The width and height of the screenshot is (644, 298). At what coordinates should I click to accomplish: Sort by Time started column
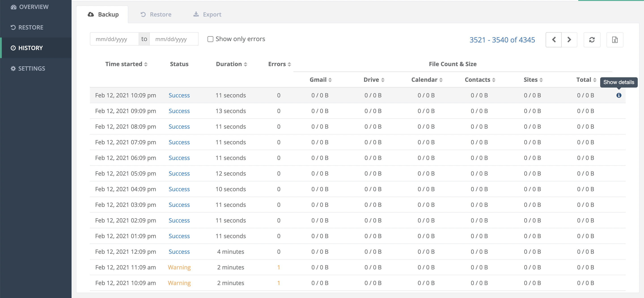pos(126,64)
